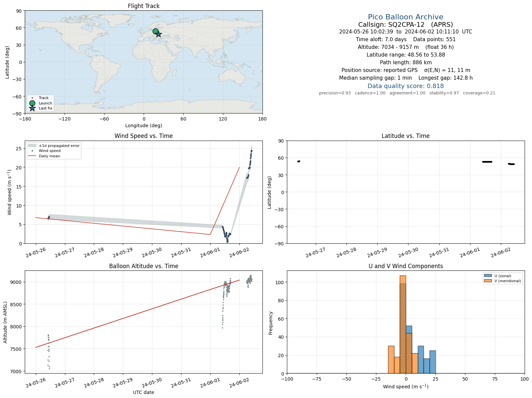Select the UTC date range line
Screen dimensions: 532x398
pyautogui.click(x=405, y=32)
